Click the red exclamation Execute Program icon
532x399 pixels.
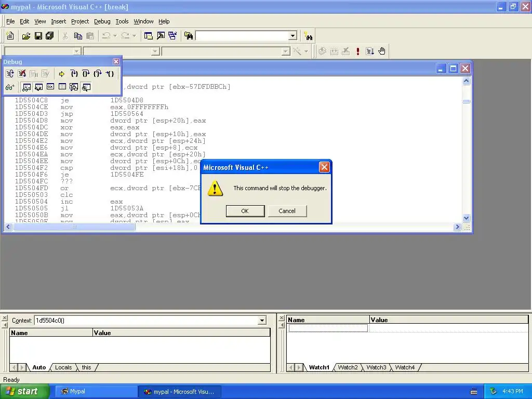[357, 51]
